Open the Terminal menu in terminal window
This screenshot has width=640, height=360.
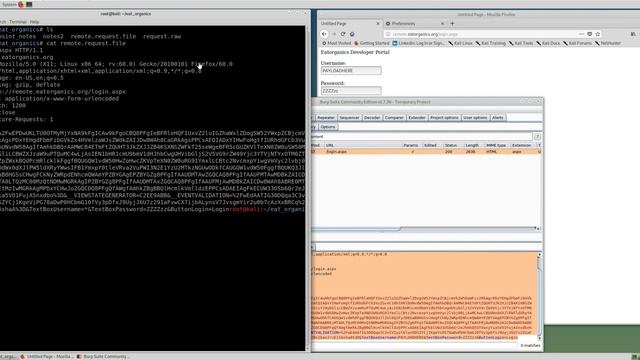pyautogui.click(x=18, y=22)
